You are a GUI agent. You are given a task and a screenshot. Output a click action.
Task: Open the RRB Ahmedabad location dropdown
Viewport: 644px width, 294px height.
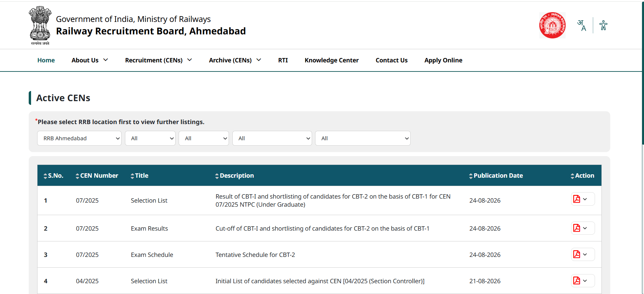point(79,138)
